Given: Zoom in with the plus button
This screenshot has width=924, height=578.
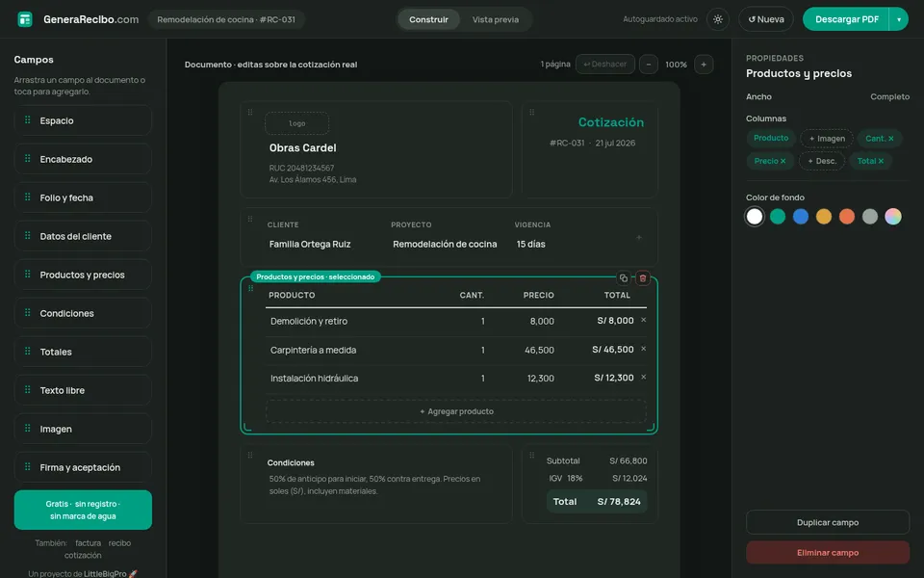Looking at the screenshot, I should 704,65.
